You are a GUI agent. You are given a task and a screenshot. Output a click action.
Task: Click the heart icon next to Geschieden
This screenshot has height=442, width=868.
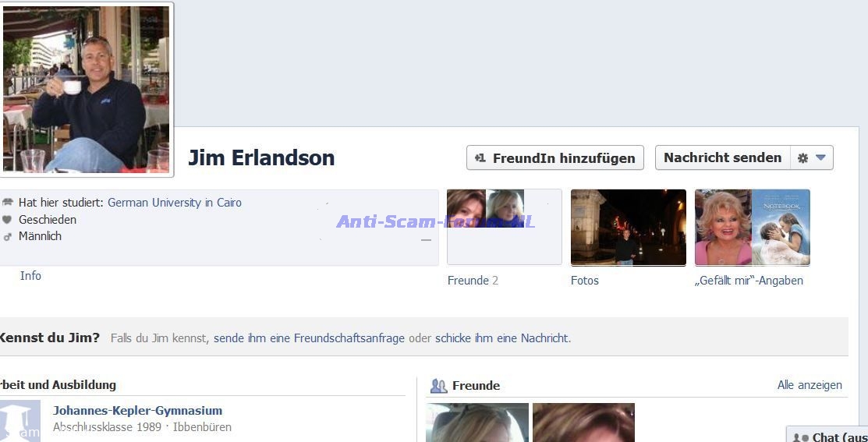(x=8, y=220)
